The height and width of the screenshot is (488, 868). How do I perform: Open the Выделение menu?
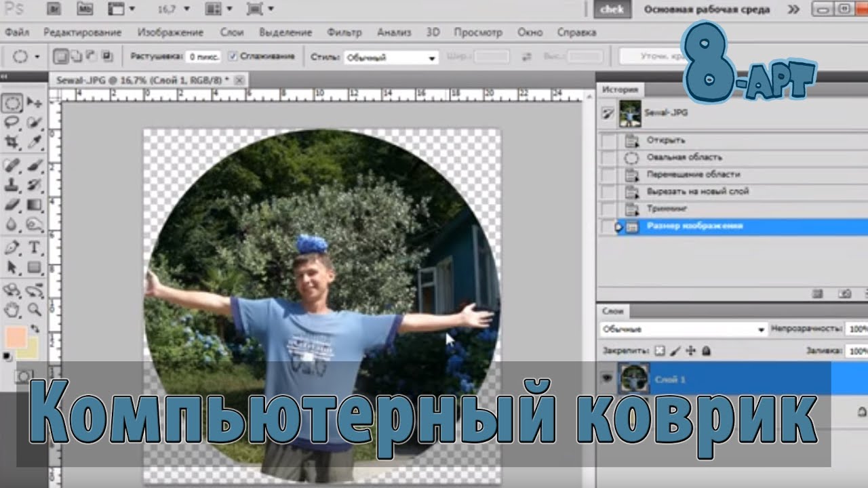tap(285, 33)
